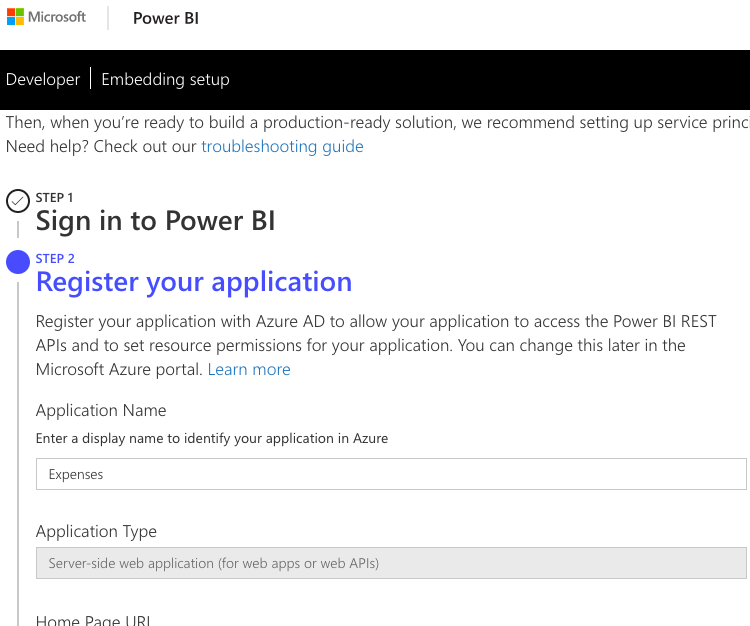
Task: Click the Application Name label
Action: coord(101,411)
